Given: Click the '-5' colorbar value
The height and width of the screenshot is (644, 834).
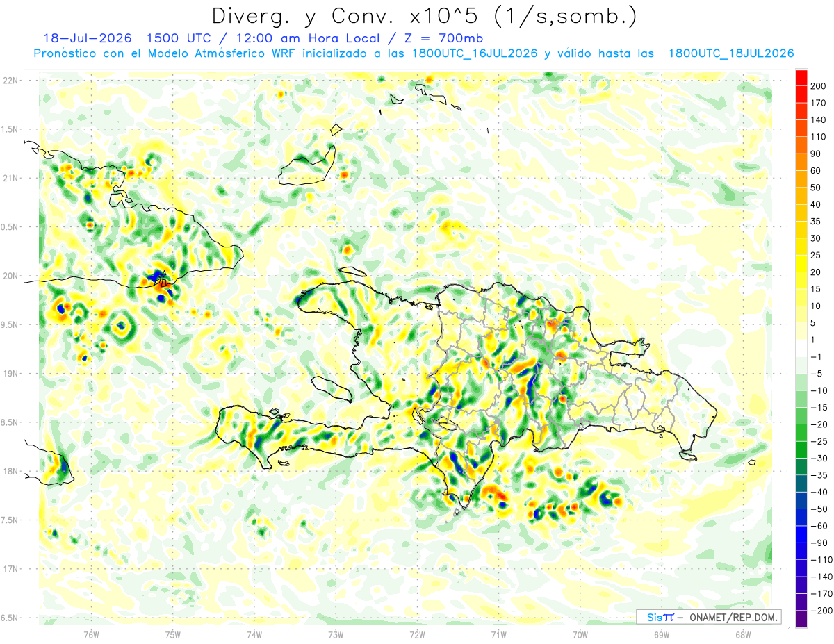Looking at the screenshot, I should point(816,374).
